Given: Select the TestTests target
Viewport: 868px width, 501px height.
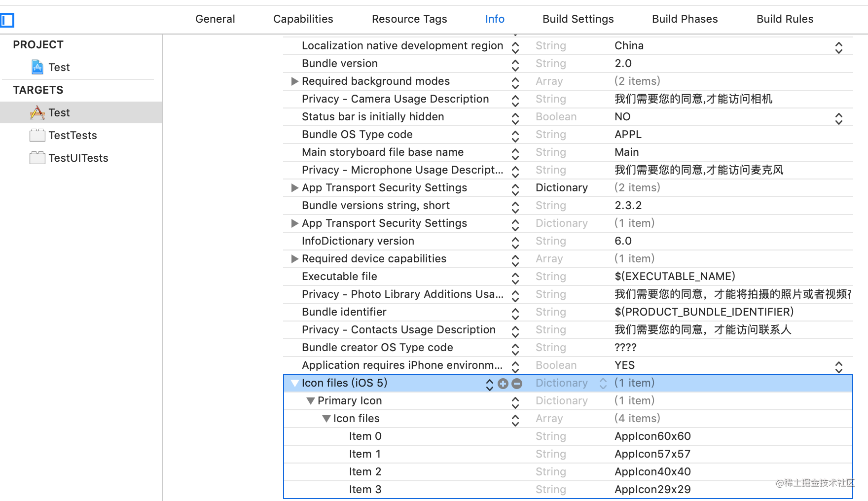Looking at the screenshot, I should tap(72, 135).
